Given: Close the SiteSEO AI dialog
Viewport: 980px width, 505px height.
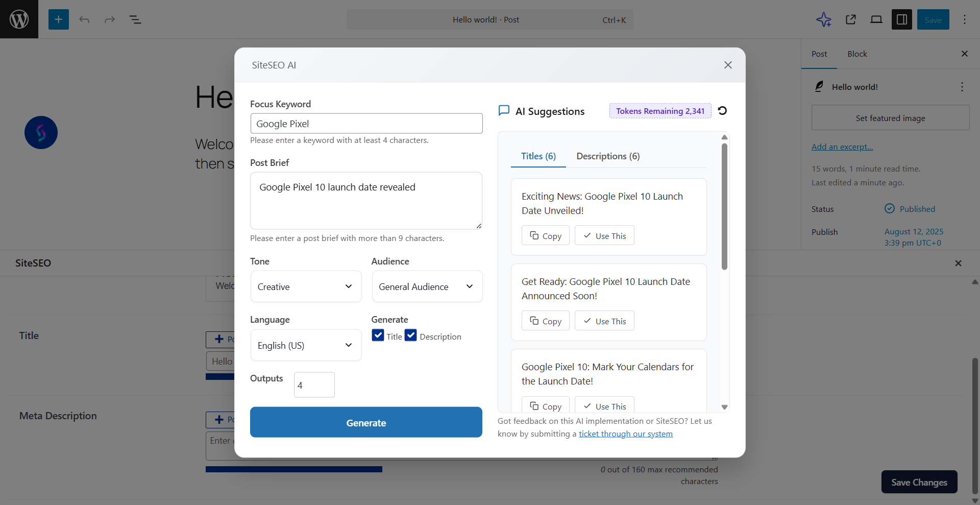Looking at the screenshot, I should pos(728,65).
